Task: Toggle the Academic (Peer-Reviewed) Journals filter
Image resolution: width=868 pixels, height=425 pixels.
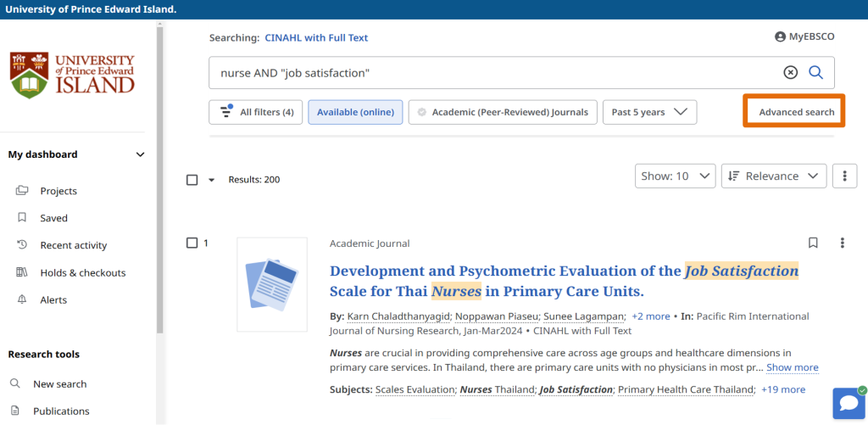Action: 501,112
